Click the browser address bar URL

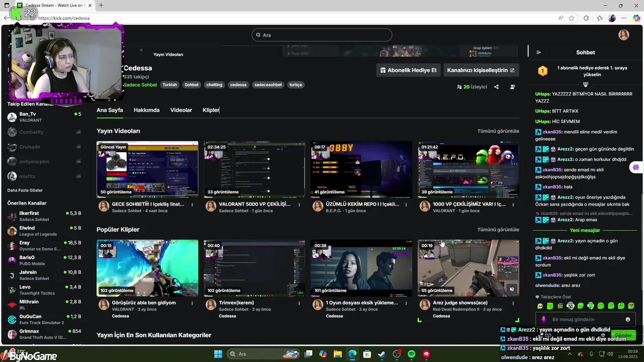click(64, 18)
